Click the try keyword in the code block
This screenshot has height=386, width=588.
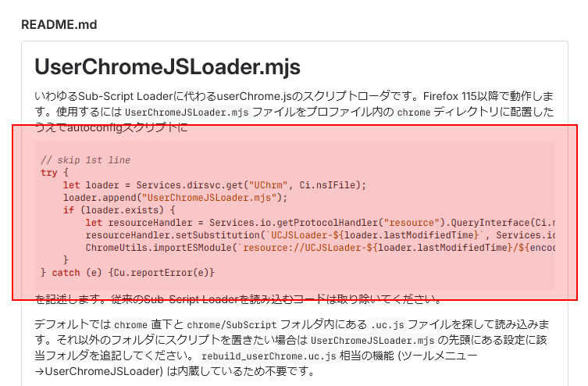coord(48,173)
